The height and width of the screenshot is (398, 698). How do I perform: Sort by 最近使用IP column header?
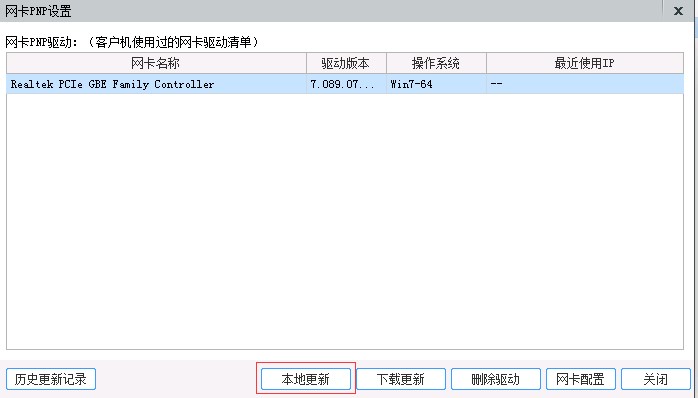(x=585, y=63)
